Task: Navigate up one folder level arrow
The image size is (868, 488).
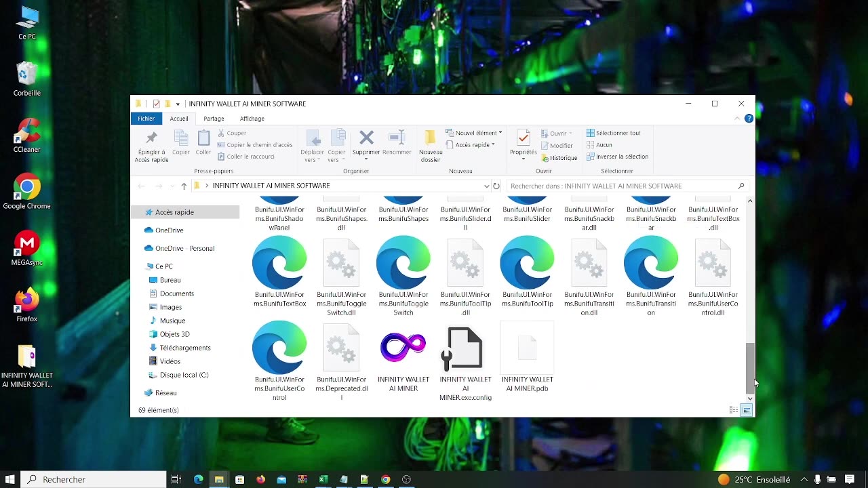Action: point(183,186)
